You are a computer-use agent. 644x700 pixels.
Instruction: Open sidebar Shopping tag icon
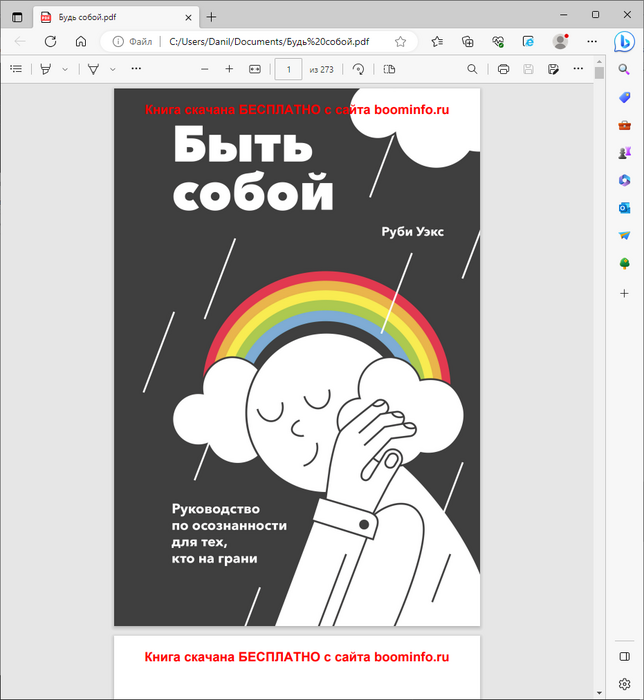pos(624,97)
